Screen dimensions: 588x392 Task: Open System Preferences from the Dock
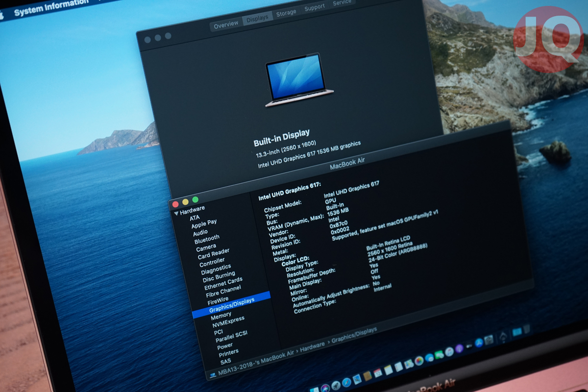pos(489,340)
